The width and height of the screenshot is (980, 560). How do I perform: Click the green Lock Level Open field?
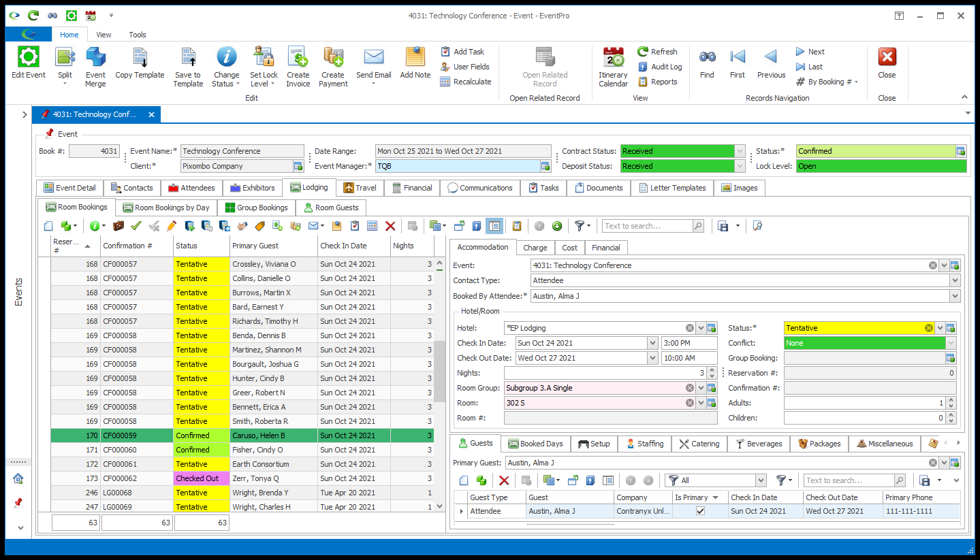(x=881, y=166)
